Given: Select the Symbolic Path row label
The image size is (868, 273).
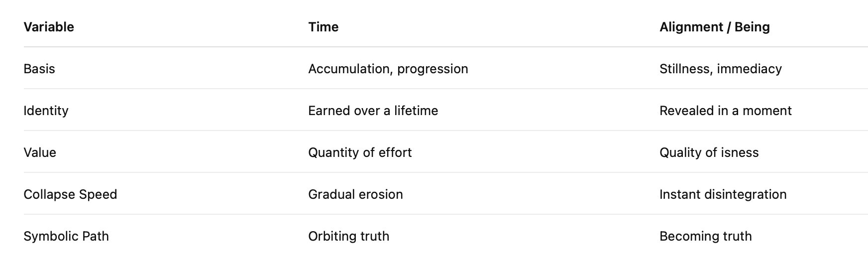Looking at the screenshot, I should [x=66, y=236].
